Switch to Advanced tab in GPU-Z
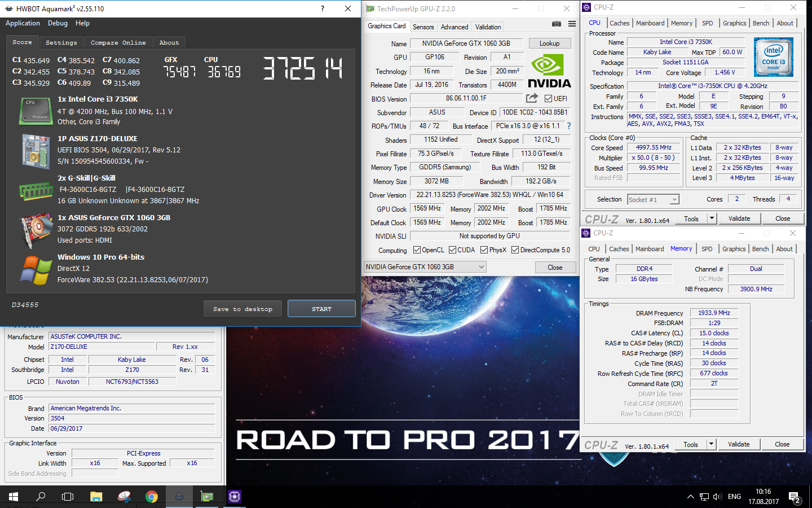 454,27
